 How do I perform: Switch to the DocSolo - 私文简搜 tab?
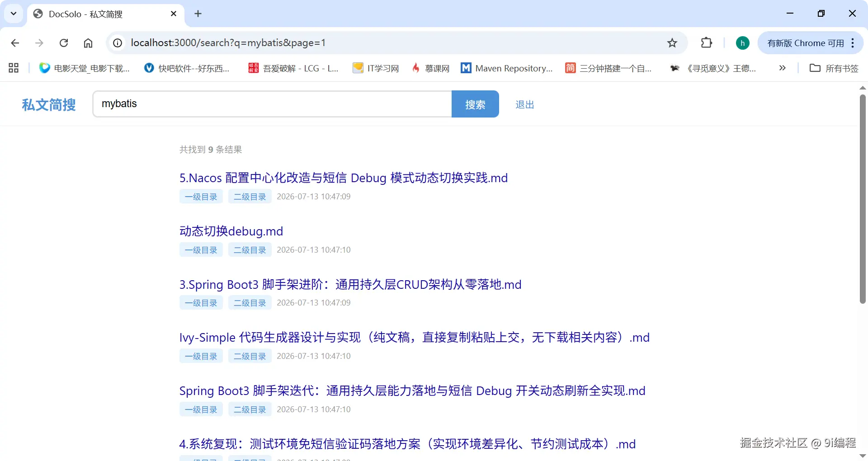point(106,14)
